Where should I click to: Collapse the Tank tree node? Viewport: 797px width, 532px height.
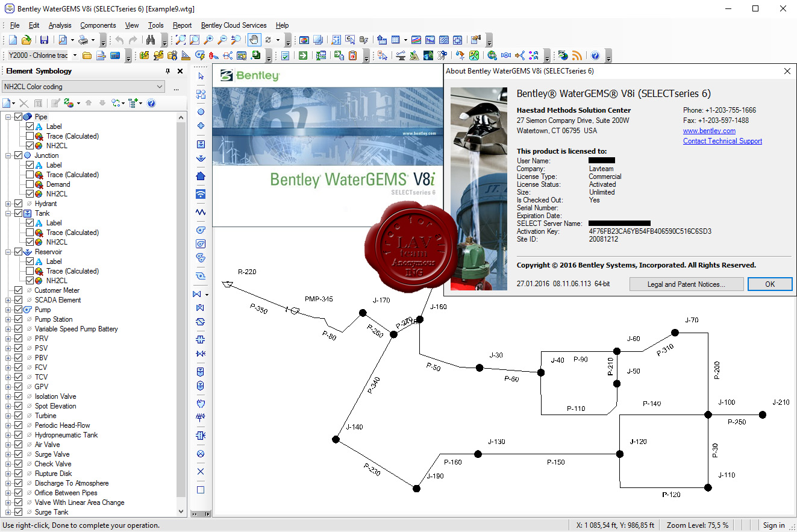pyautogui.click(x=8, y=213)
